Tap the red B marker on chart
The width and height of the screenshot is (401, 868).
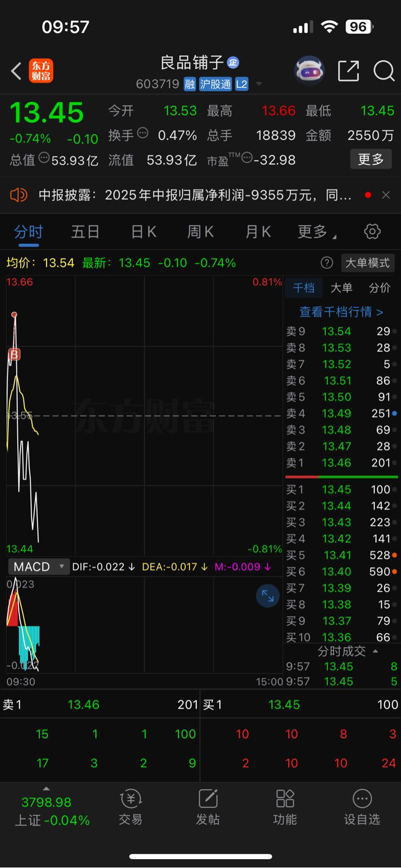click(x=14, y=354)
